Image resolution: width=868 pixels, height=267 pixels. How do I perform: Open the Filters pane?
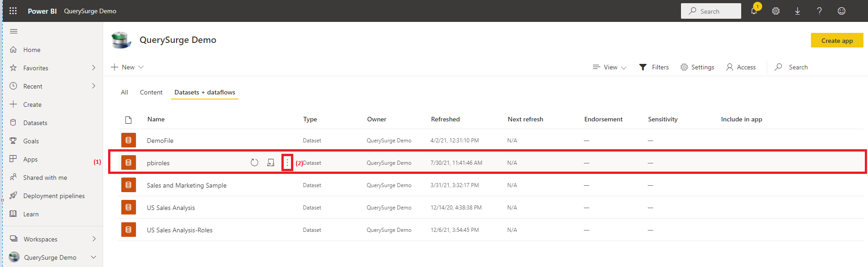pos(654,67)
